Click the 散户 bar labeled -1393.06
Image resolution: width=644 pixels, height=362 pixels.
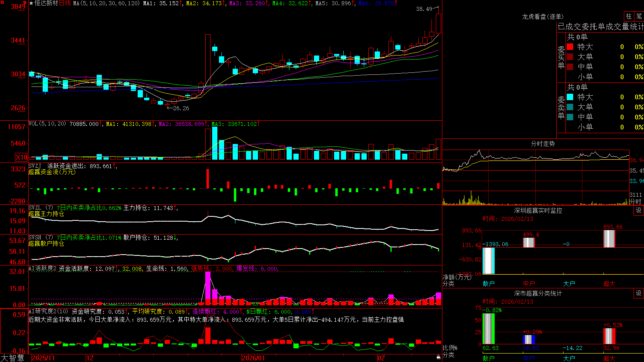[489, 261]
